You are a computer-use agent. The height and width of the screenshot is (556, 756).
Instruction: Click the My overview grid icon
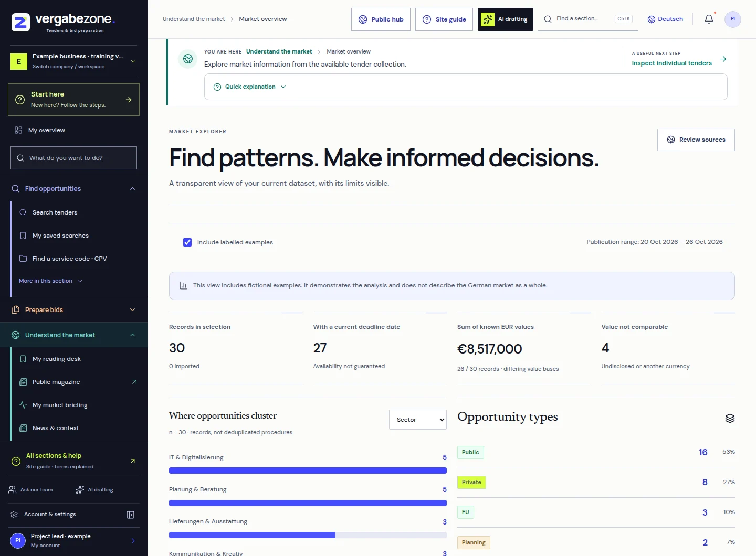[x=18, y=130]
